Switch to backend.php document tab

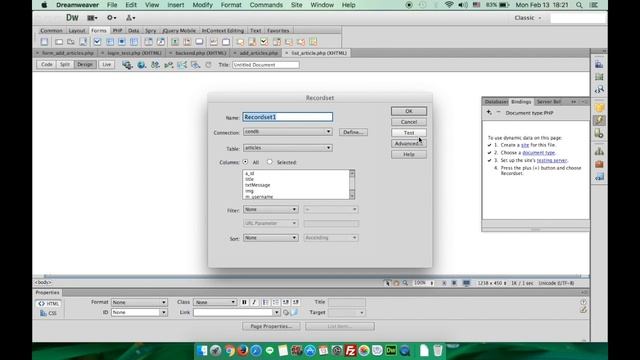[200, 53]
